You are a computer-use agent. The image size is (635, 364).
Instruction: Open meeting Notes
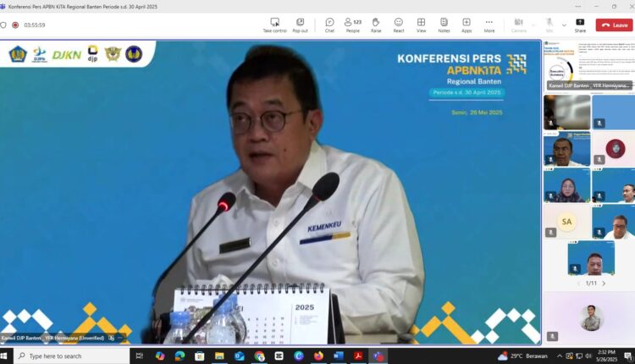point(444,25)
